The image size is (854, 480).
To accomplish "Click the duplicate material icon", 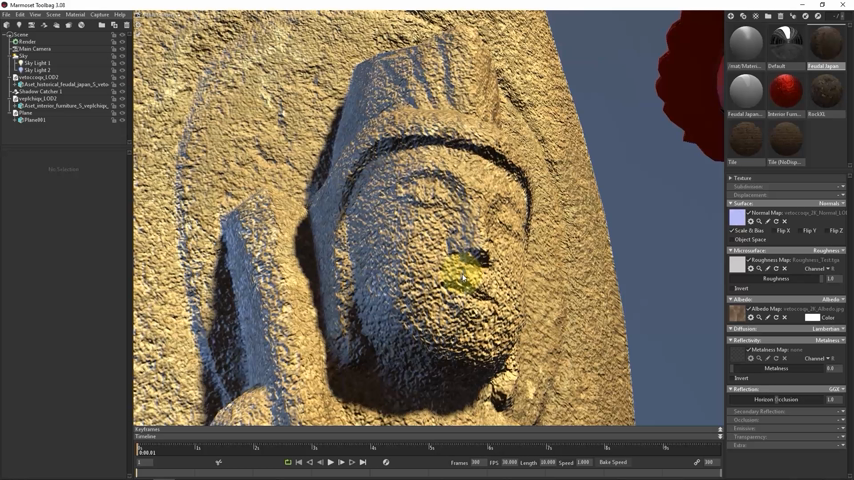I will point(743,16).
